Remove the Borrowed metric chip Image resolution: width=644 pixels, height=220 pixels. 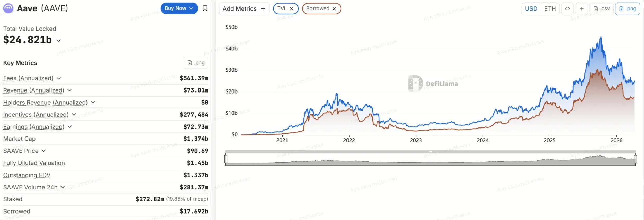334,9
